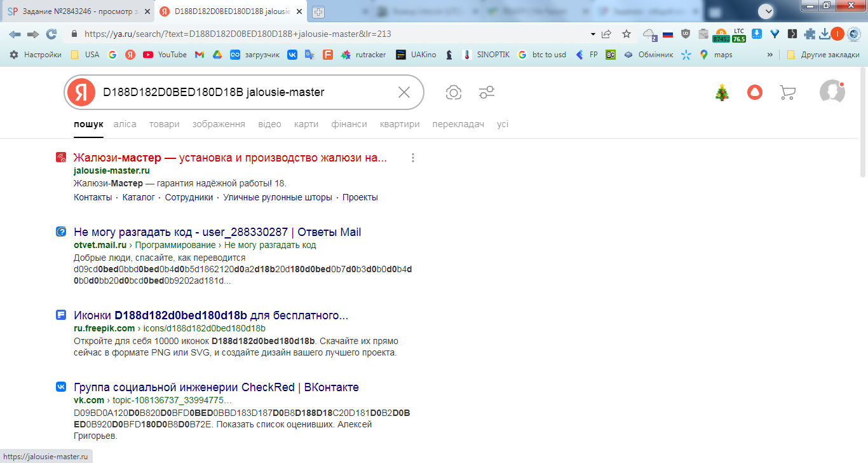Open the усі search tab
Viewport: 868px width, 463px height.
503,124
